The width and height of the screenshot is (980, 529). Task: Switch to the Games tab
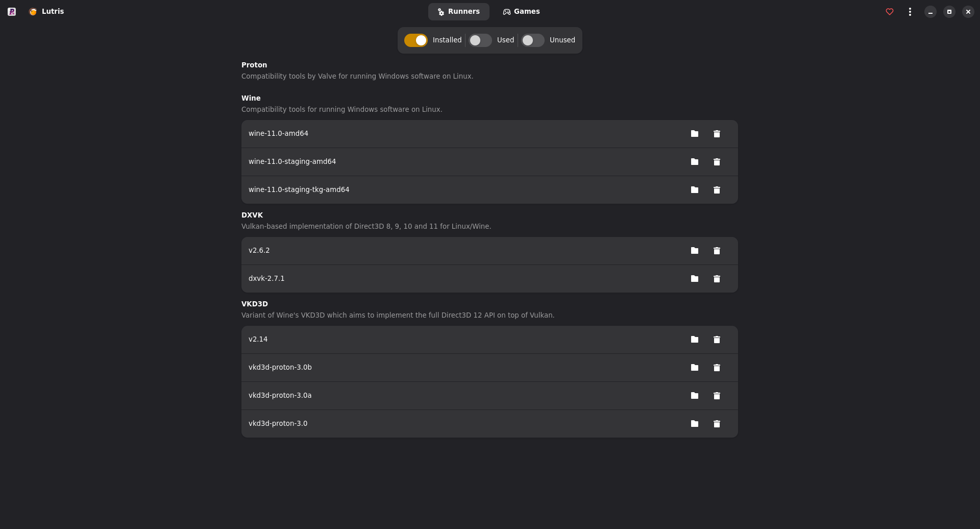coord(521,12)
